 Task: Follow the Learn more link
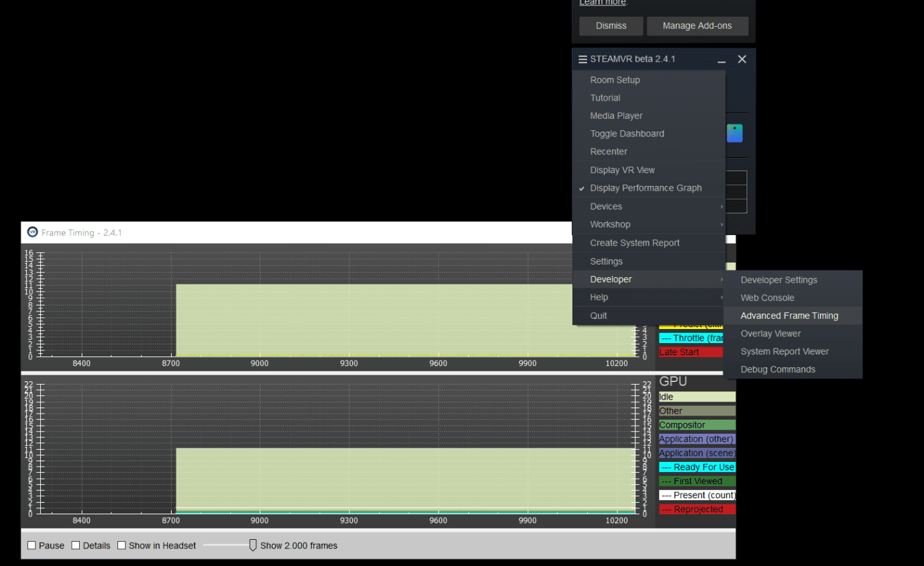(603, 3)
